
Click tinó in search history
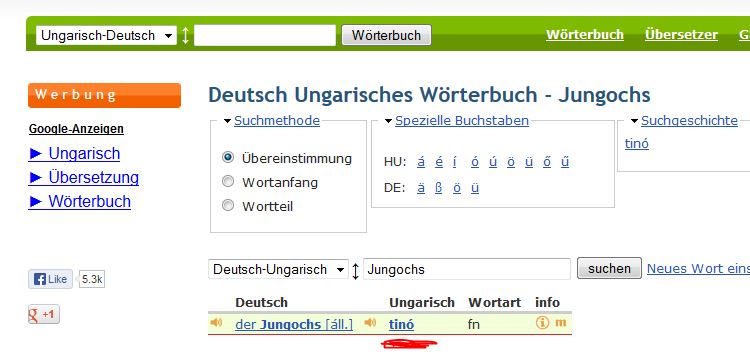coord(637,143)
